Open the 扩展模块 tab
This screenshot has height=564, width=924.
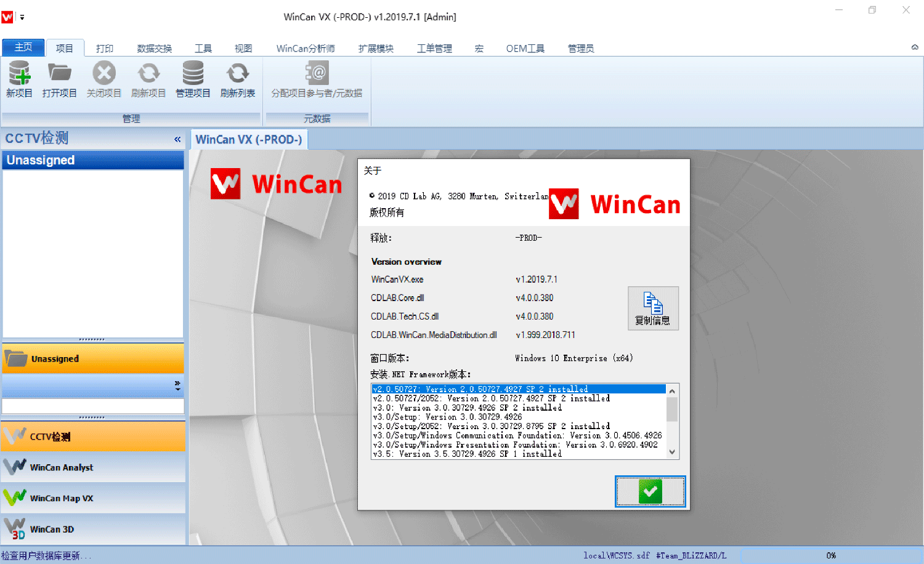pos(376,49)
